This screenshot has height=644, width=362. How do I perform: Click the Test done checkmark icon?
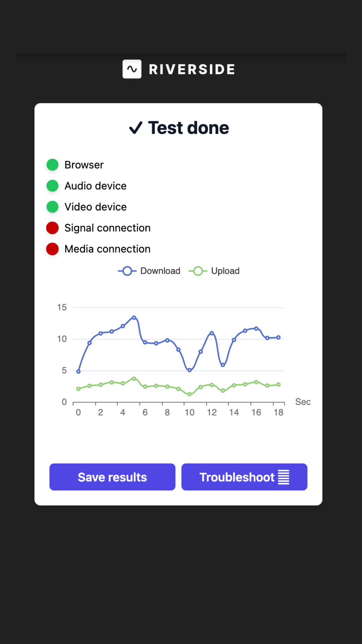point(136,128)
